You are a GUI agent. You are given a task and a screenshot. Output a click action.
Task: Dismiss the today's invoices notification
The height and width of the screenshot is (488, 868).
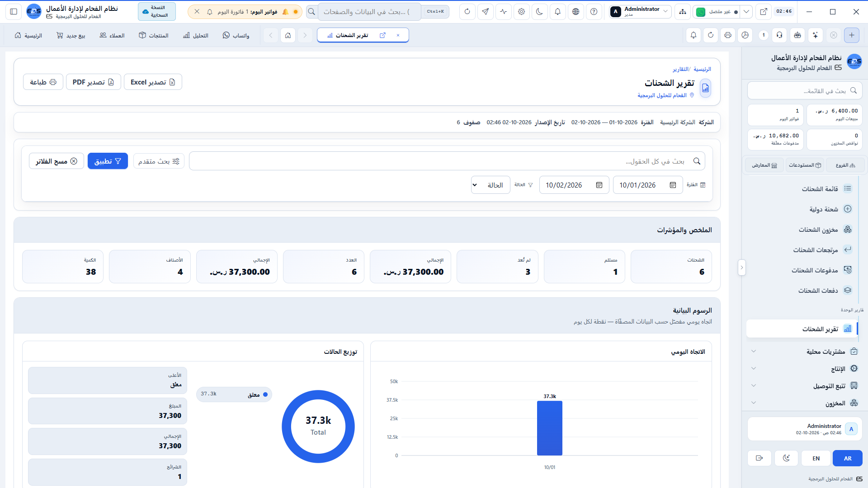coord(197,12)
